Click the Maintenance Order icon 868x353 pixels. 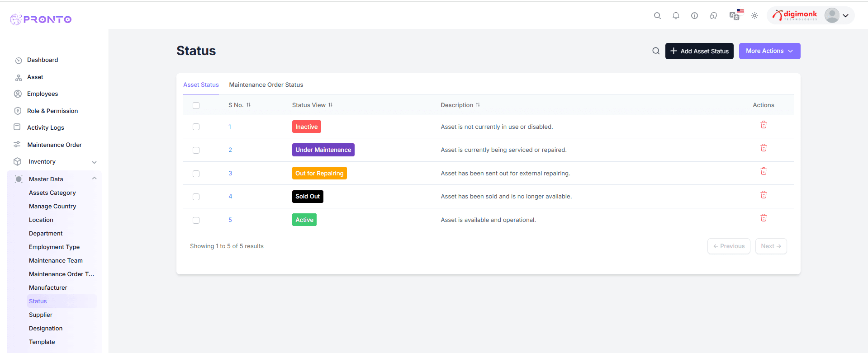click(x=17, y=144)
